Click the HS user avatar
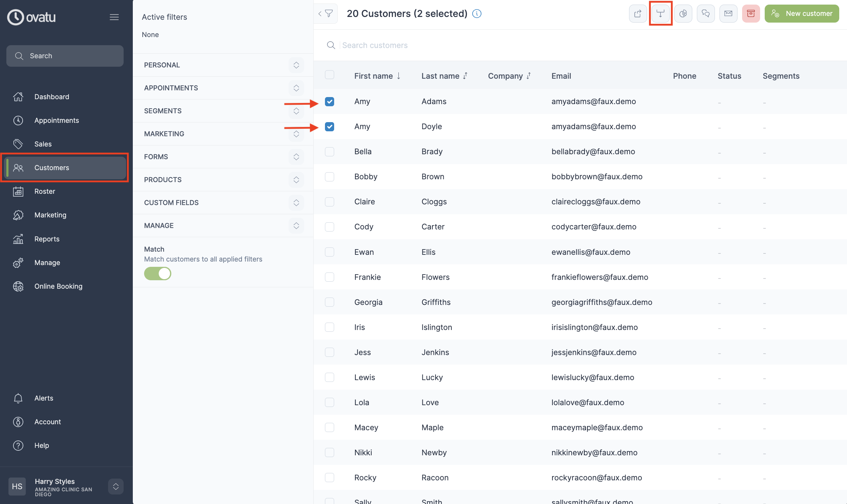Viewport: 847px width, 504px height. click(x=17, y=486)
